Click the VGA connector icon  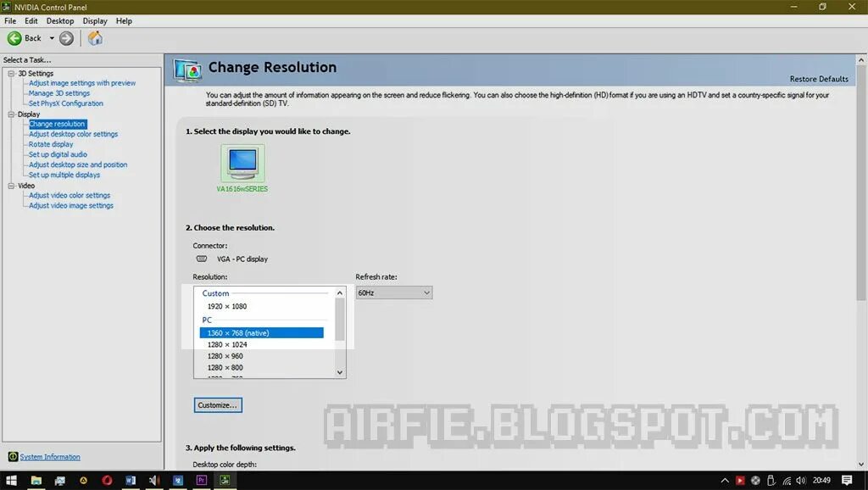(x=202, y=259)
